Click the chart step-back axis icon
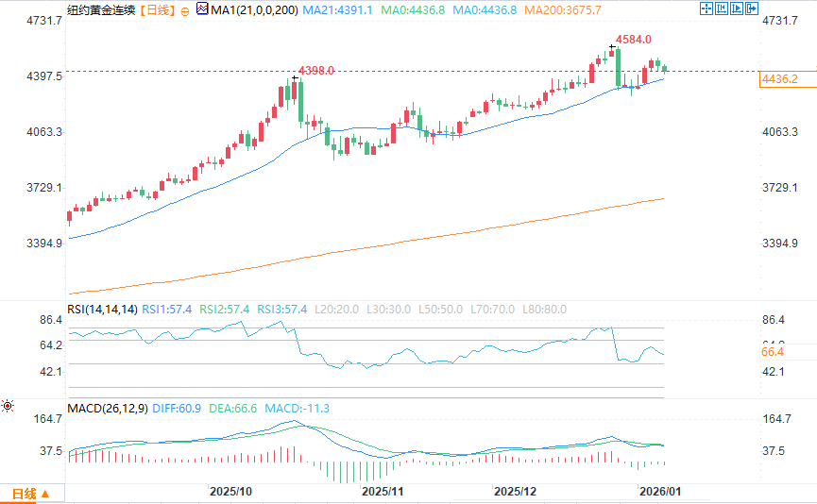The width and height of the screenshot is (817, 504). click(721, 8)
